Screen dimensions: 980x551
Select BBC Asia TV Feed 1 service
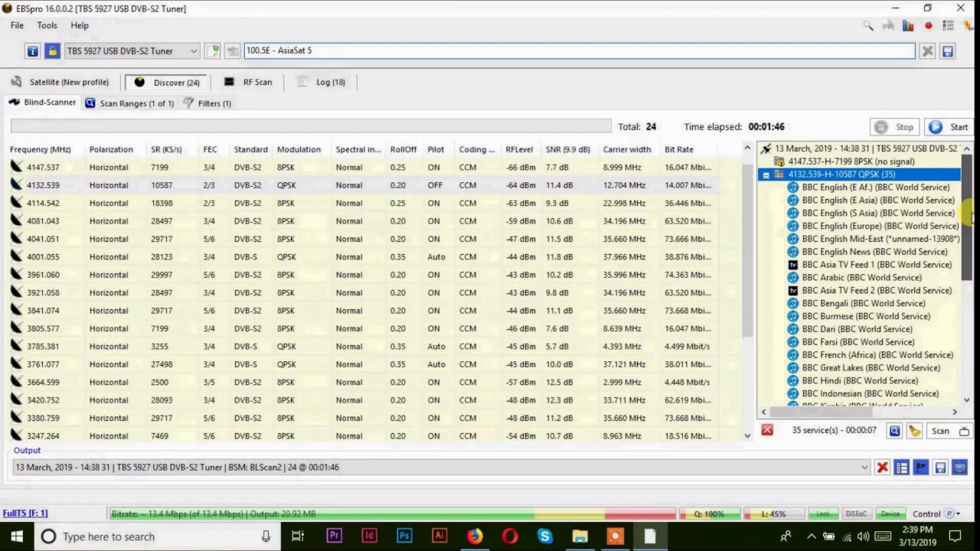[877, 265]
